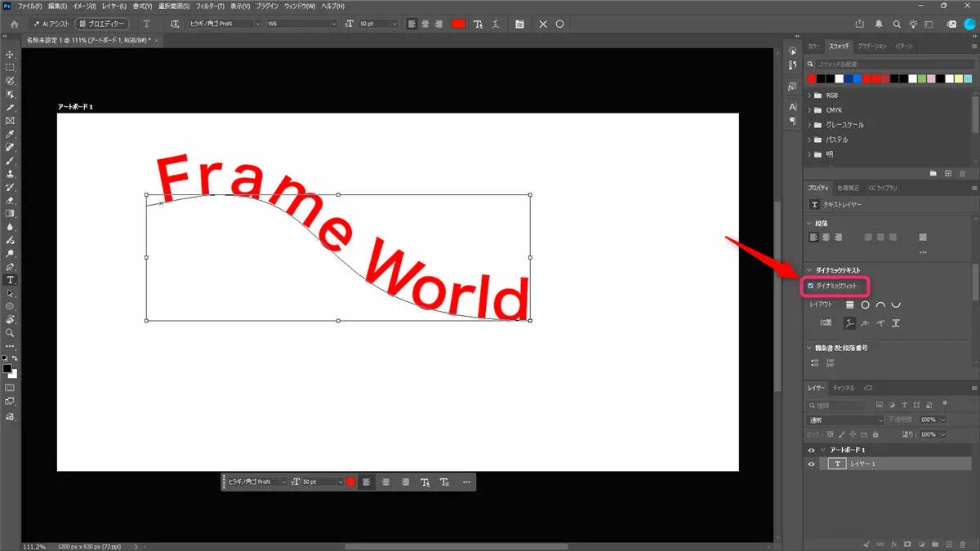This screenshot has height=551, width=980.
Task: Select the Rectangular Marquee tool
Action: tap(11, 67)
